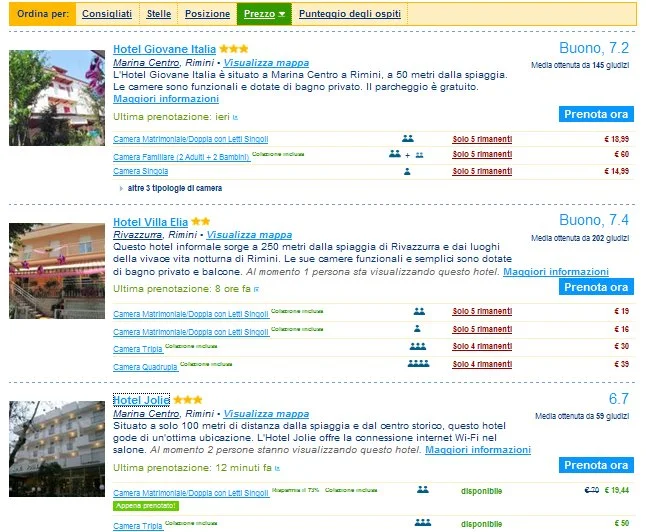
Task: Click Marina Centro location under Hotel Giovane Italia
Action: [146, 63]
